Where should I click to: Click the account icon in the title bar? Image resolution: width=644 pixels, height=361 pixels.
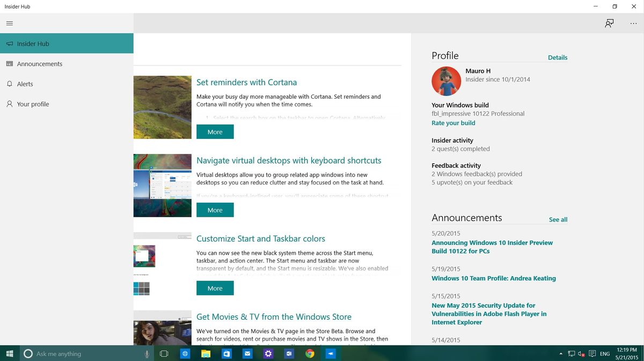click(609, 23)
